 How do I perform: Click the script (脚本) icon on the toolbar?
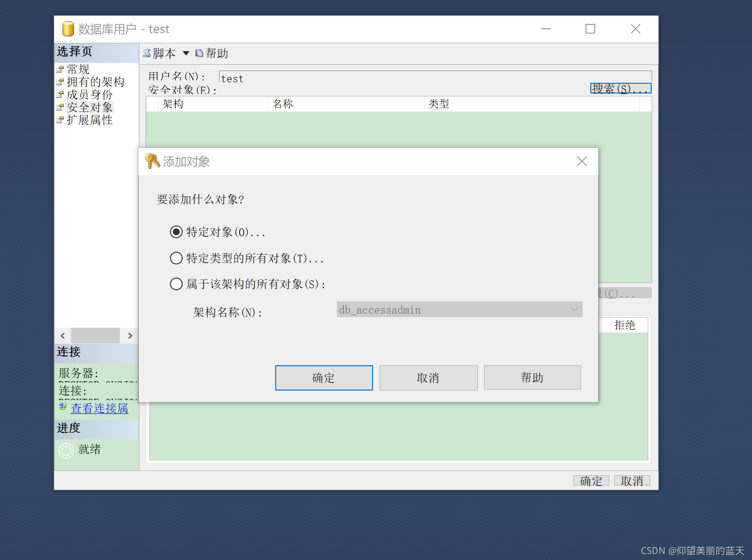[147, 53]
